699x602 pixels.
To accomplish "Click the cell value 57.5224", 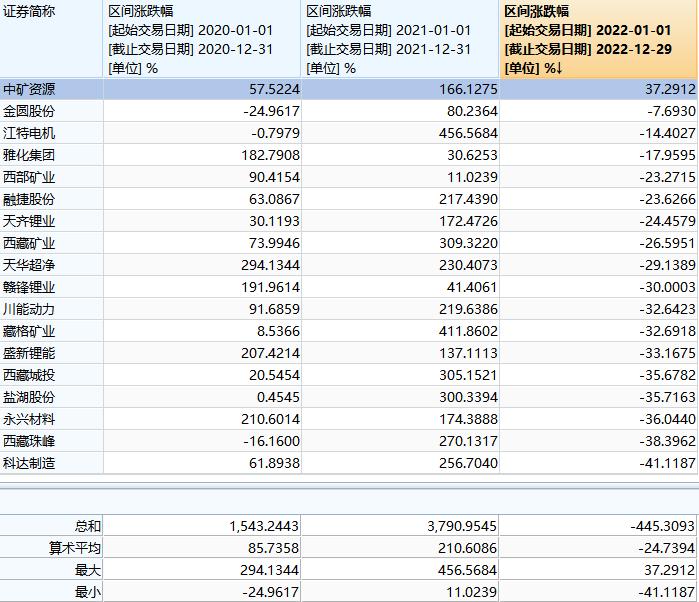I will [274, 89].
